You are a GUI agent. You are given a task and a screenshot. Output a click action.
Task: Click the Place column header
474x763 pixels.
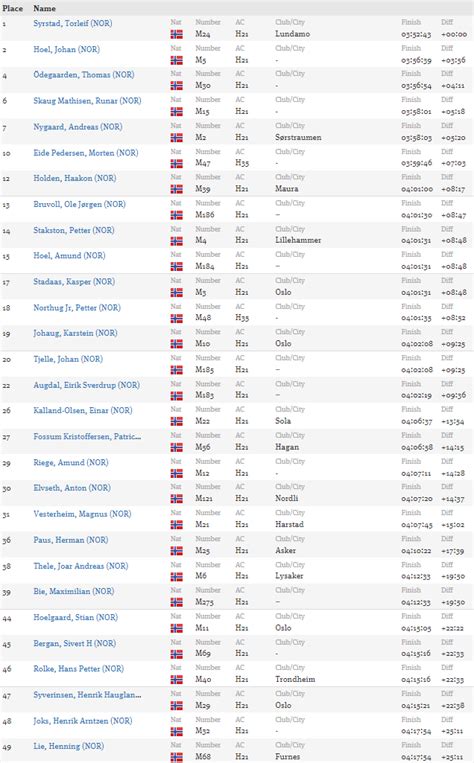click(x=12, y=8)
